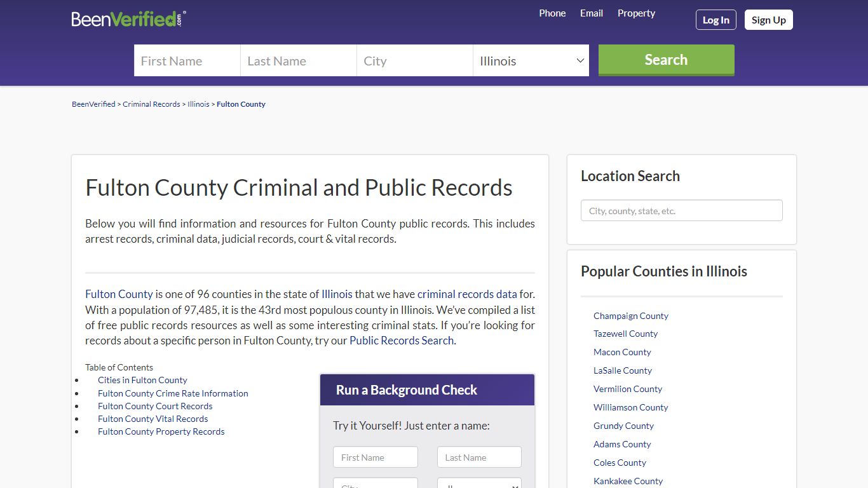868x488 pixels.
Task: Open the Property lookup menu item
Action: pos(636,13)
